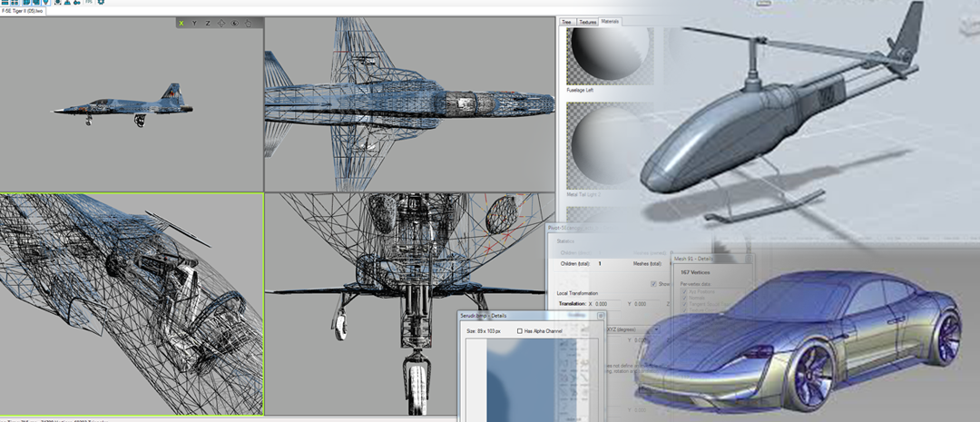
Task: Switch to the Textures tab
Action: (x=587, y=22)
